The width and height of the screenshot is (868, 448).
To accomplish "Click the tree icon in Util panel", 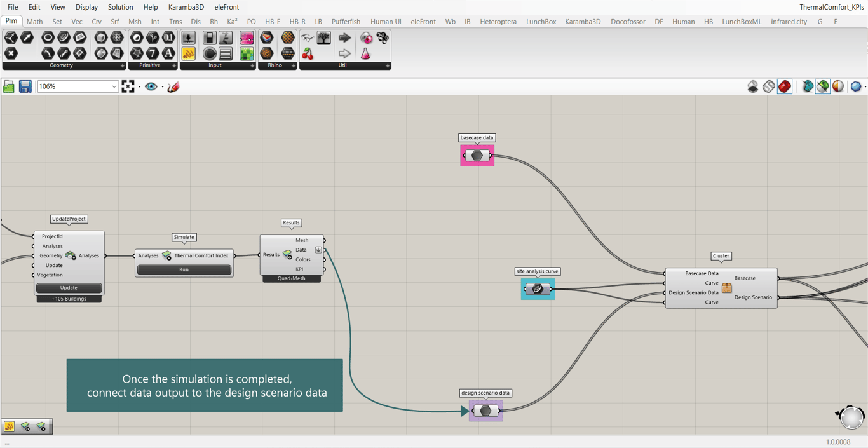I will point(324,38).
